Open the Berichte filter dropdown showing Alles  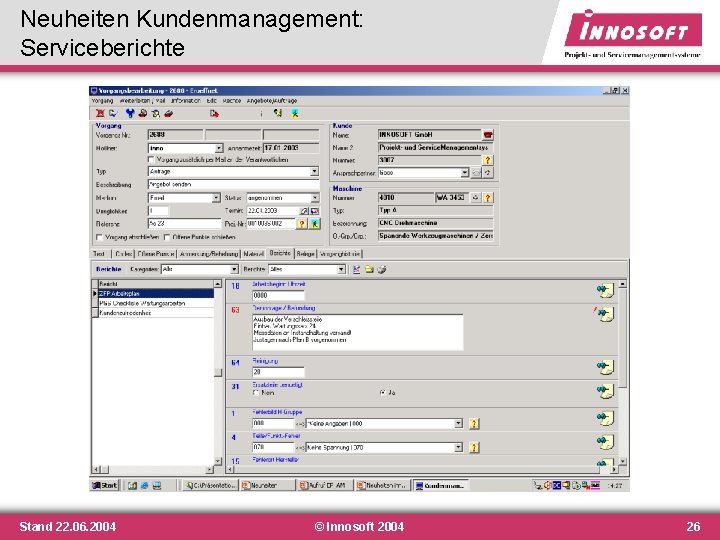(x=341, y=269)
